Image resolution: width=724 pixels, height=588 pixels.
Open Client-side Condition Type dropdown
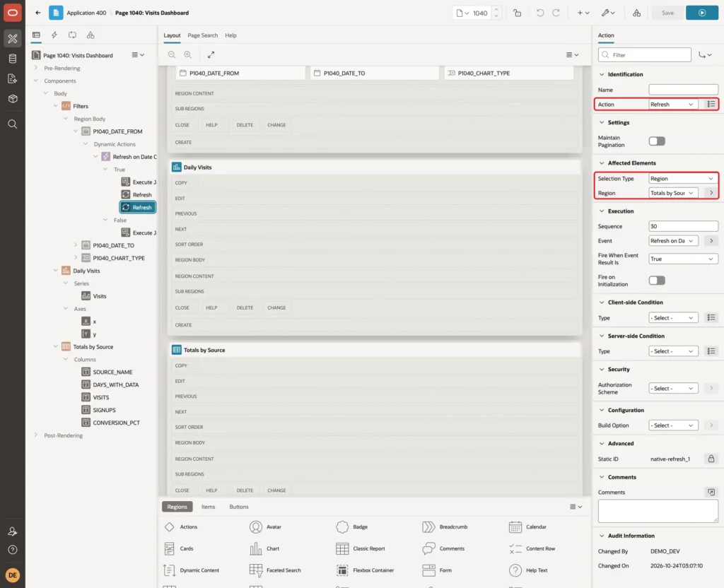tap(673, 318)
